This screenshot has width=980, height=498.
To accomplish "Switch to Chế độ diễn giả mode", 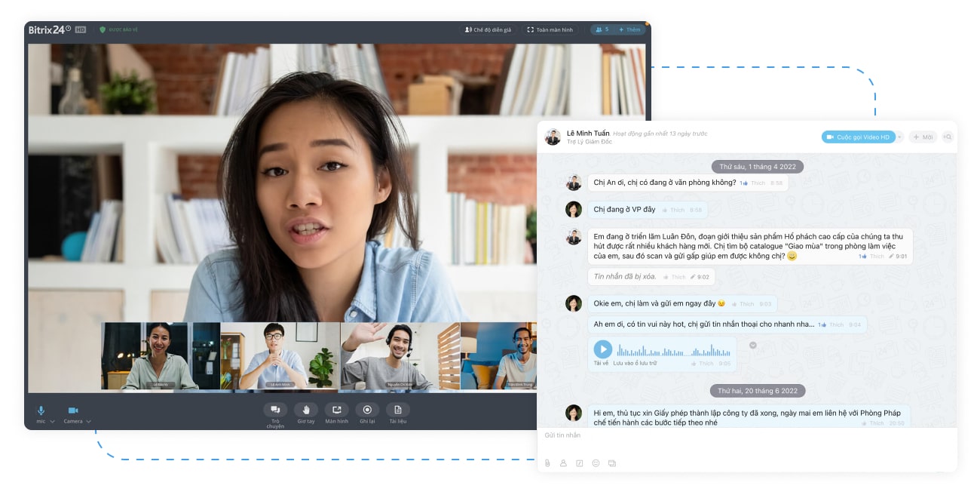I will click(488, 30).
